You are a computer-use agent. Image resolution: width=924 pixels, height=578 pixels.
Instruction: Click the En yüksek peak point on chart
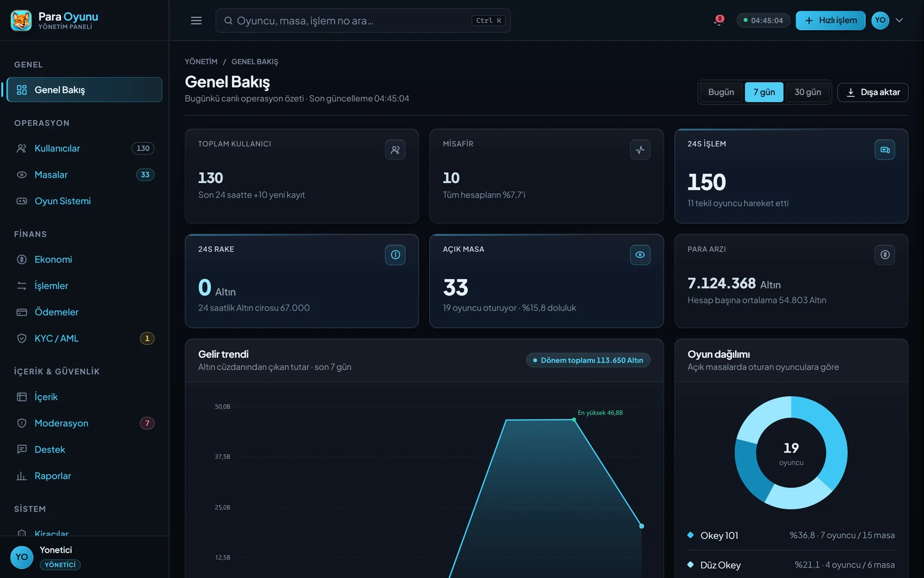574,419
